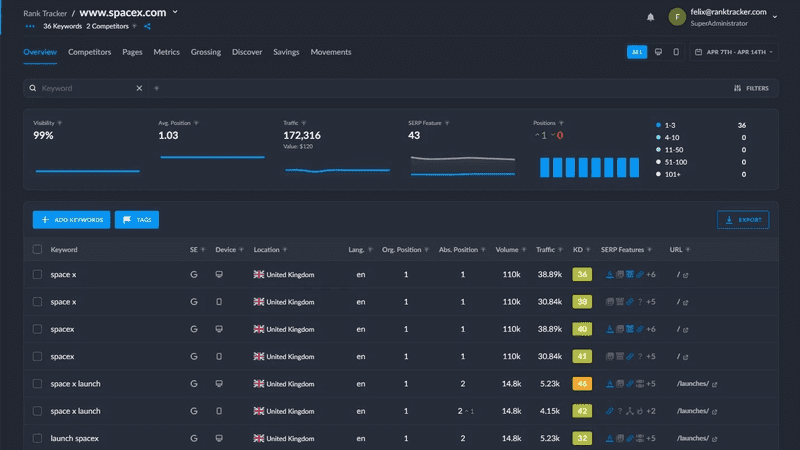This screenshot has width=800, height=450.
Task: Check the first space x keyword row
Action: [37, 274]
